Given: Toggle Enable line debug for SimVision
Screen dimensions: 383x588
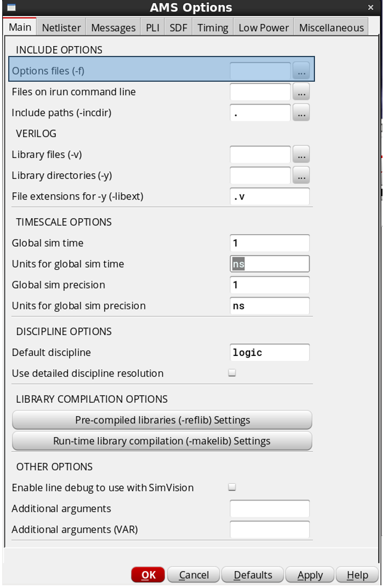Looking at the screenshot, I should point(232,487).
